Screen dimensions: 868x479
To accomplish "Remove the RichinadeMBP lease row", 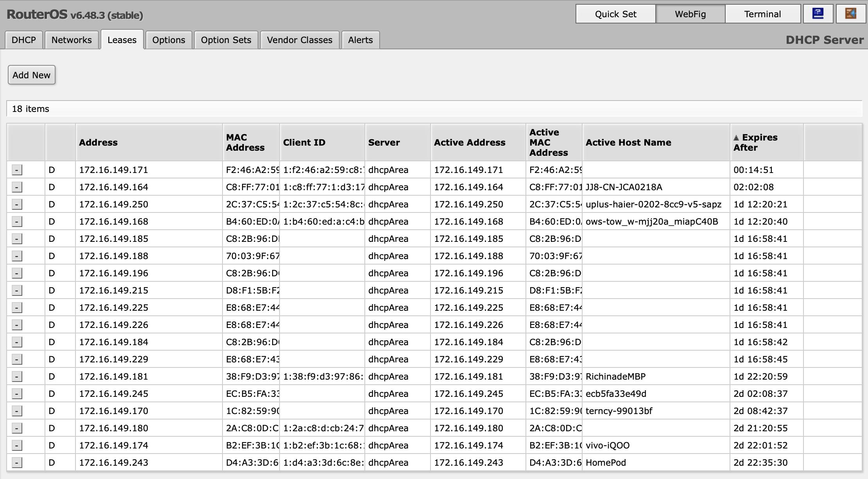I will [17, 376].
